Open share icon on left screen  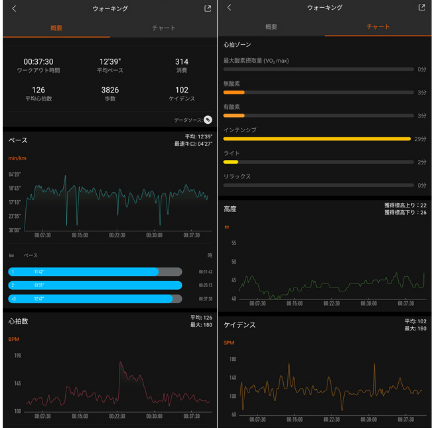[x=207, y=9]
